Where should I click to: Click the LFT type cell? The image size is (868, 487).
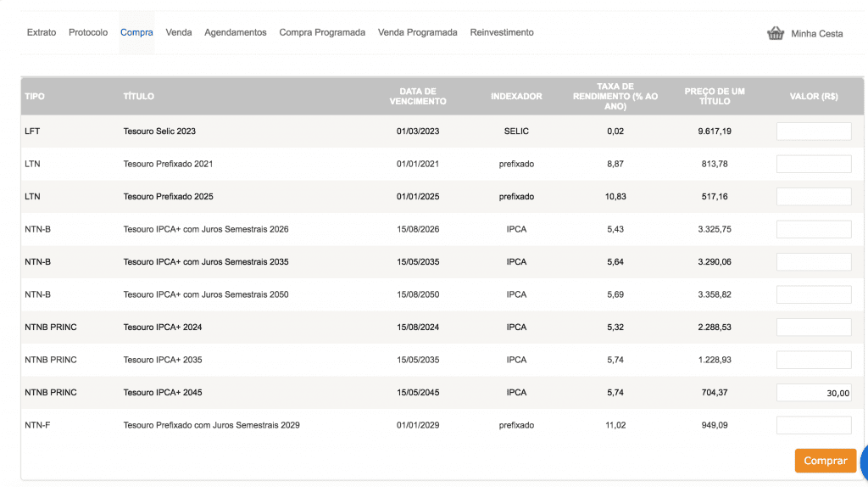32,132
